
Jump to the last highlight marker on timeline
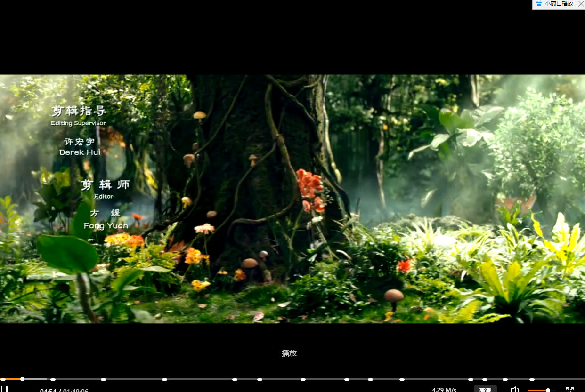[532, 379]
